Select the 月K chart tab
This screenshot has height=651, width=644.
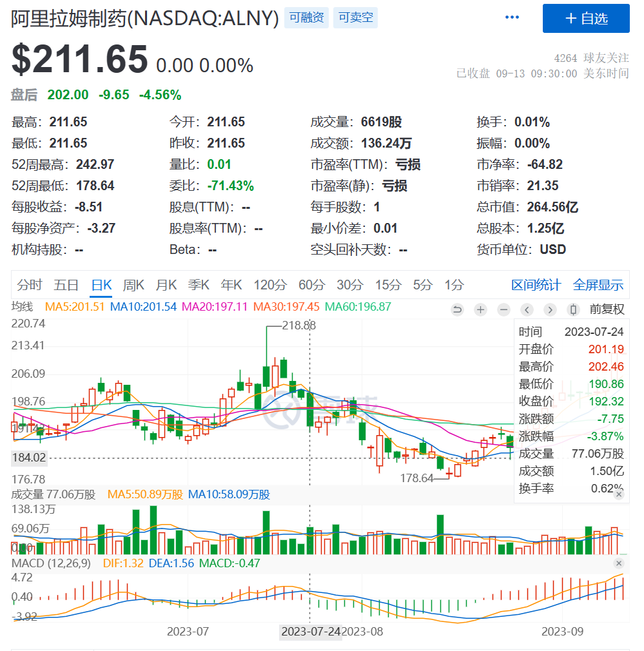tap(166, 285)
